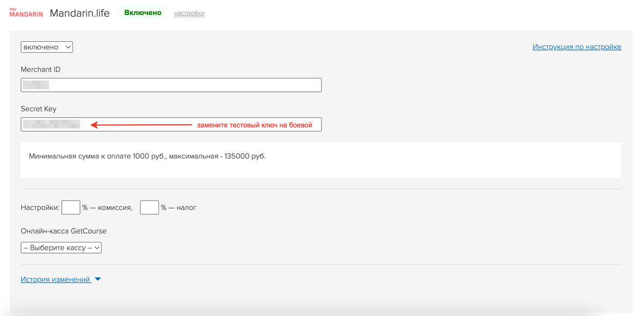This screenshot has height=316, width=644.
Task: Click the Merchant ID label
Action: pos(41,69)
